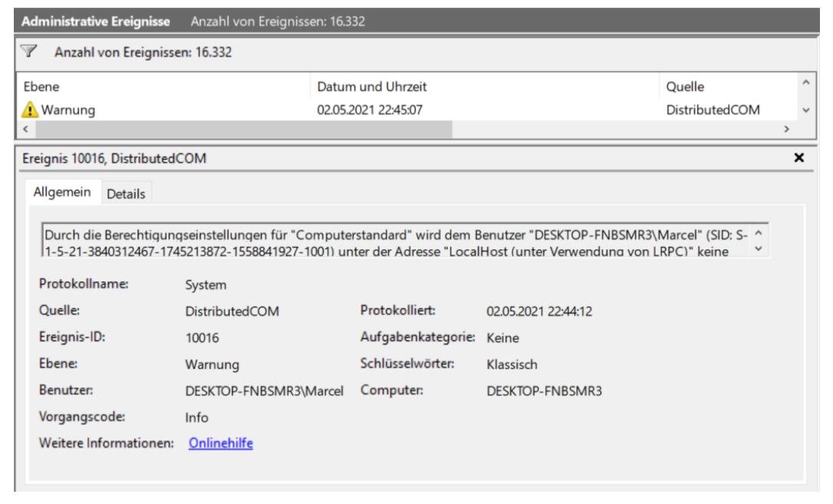Open the Details tab
The height and width of the screenshot is (504, 833).
pos(127,193)
